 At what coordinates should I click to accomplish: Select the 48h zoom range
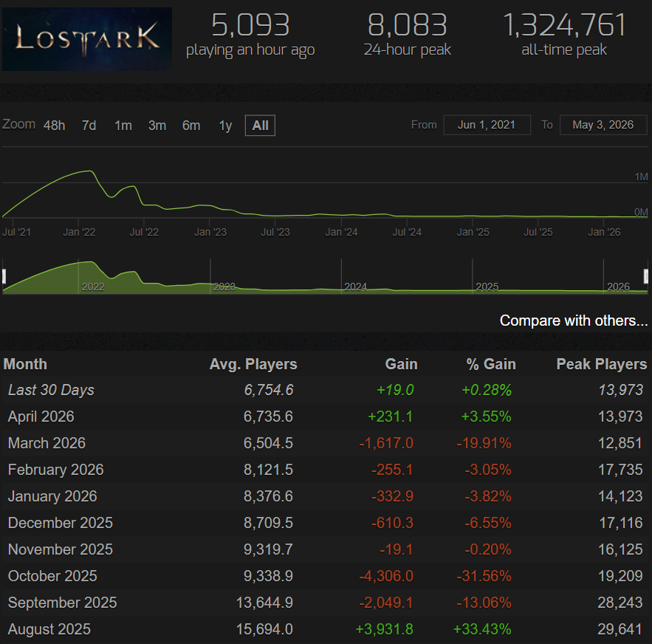(x=54, y=126)
